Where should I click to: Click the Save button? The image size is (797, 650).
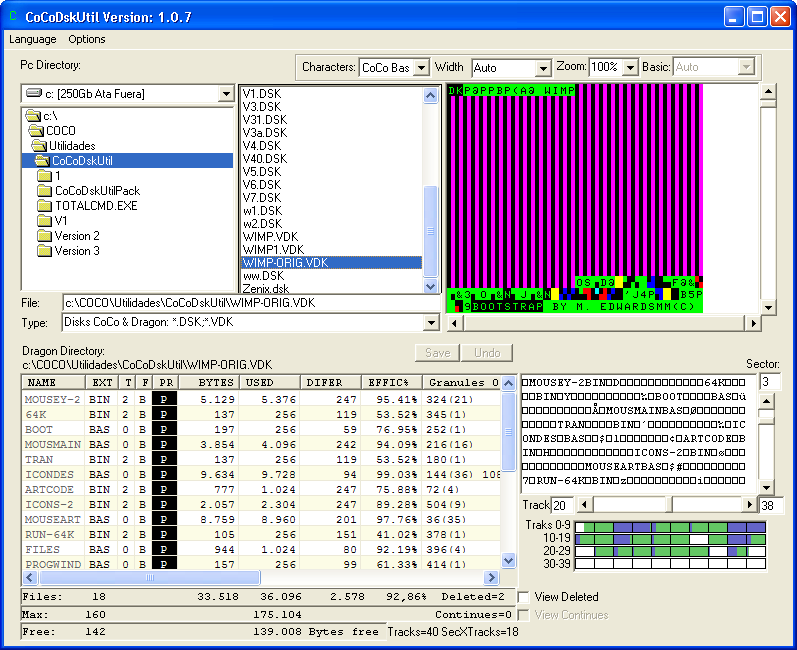(x=437, y=353)
